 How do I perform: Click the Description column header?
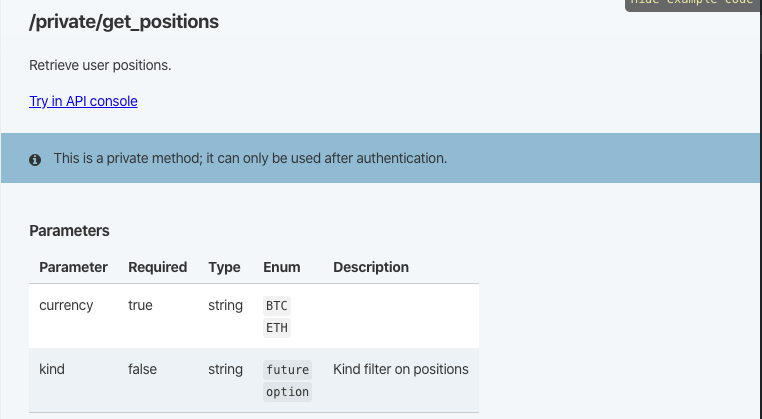coord(370,267)
